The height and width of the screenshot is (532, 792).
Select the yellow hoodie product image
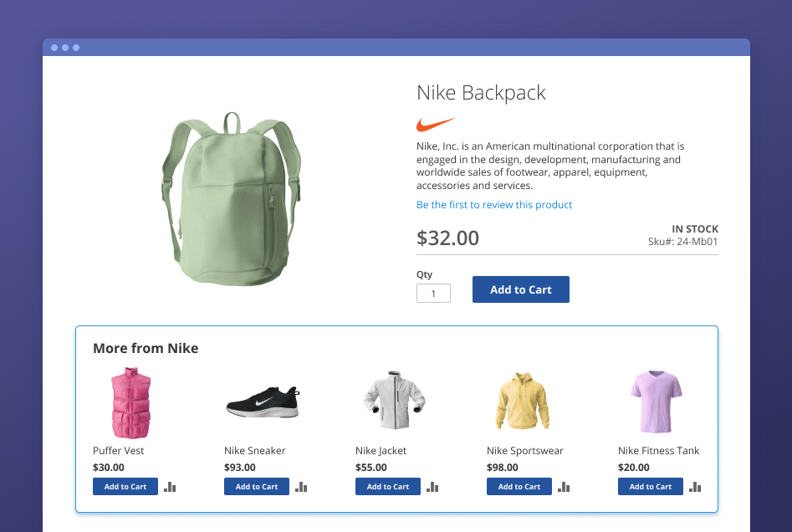tap(521, 401)
